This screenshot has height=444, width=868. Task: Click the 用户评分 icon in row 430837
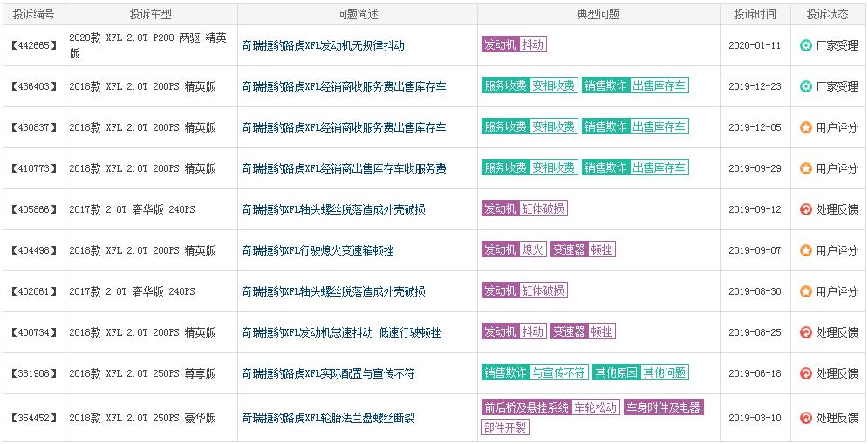coord(806,127)
